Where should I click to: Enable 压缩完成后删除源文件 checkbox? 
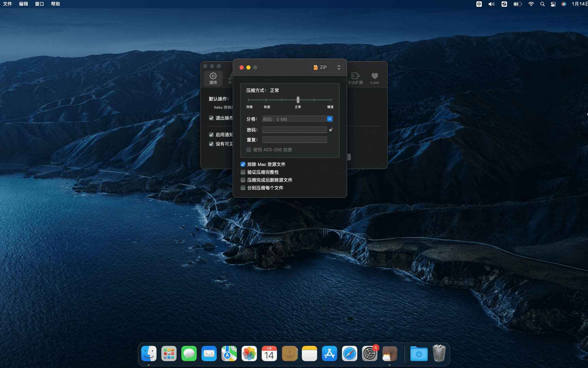coord(243,180)
